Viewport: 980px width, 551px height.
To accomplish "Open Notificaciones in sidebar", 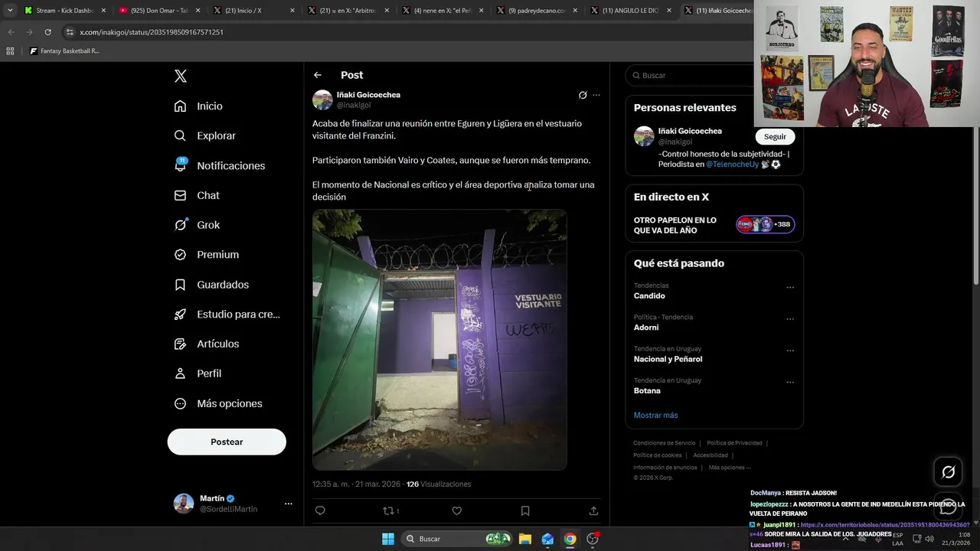I will (x=219, y=165).
